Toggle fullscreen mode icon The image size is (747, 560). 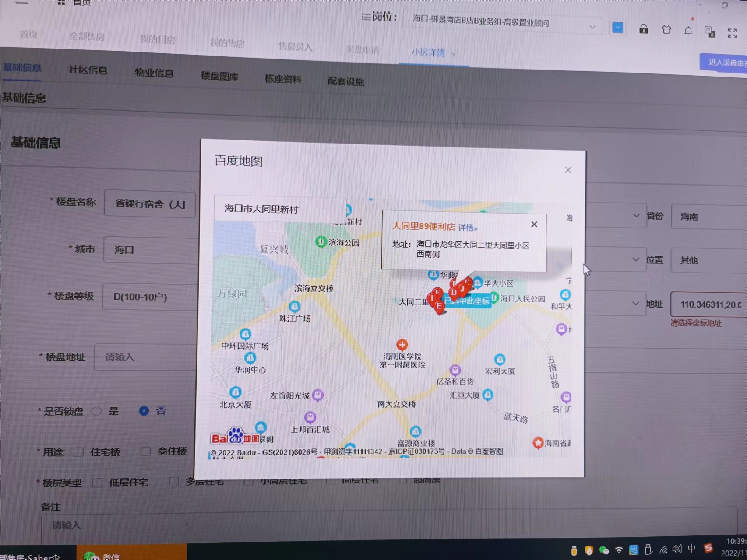coord(732,33)
